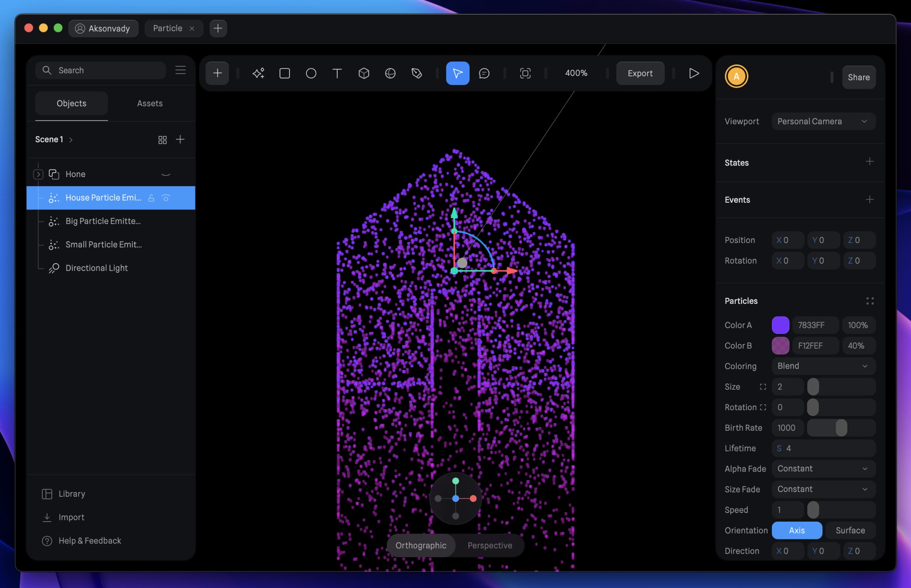Switch Orientation from Axis to Surface
The width and height of the screenshot is (911, 588).
click(850, 530)
